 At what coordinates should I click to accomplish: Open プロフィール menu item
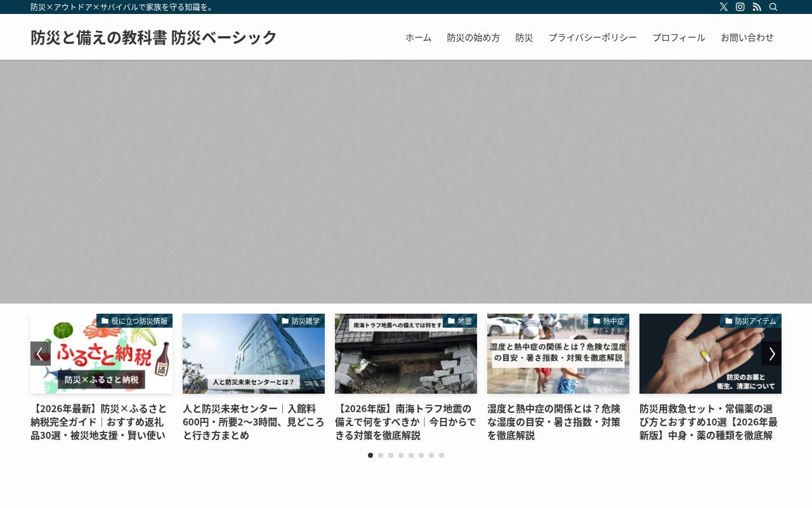click(x=679, y=37)
